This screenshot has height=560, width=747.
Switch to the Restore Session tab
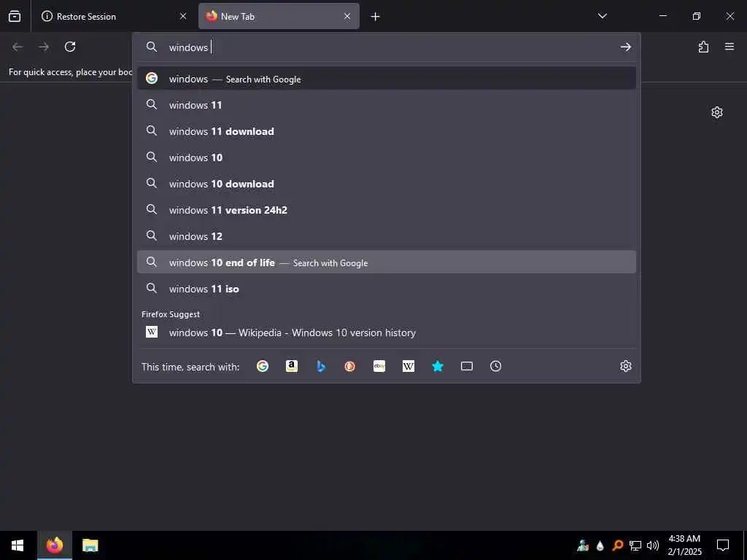[114, 16]
